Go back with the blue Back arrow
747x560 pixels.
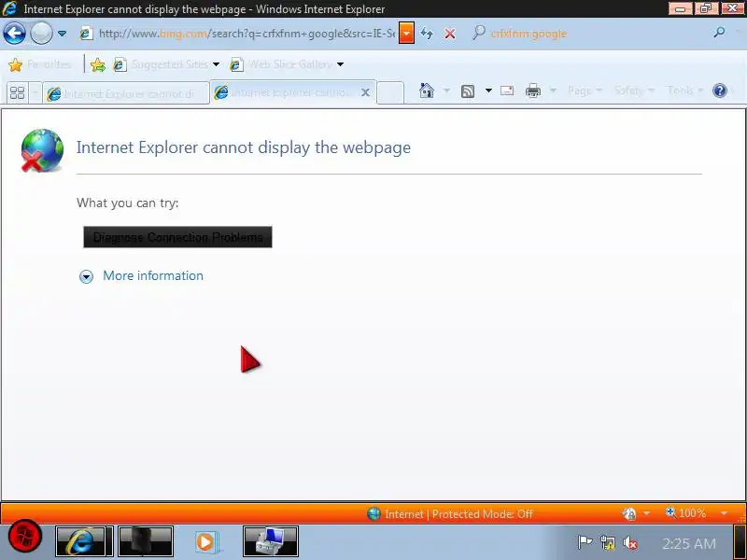coord(14,34)
